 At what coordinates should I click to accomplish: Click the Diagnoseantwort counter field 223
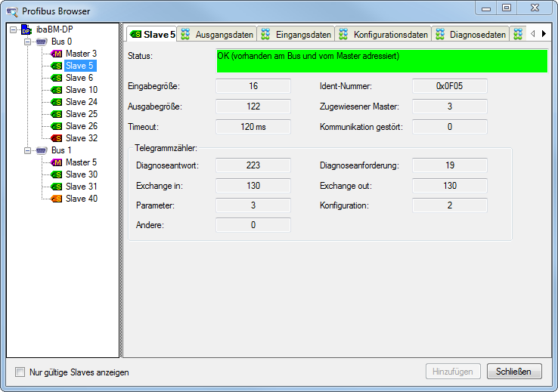pos(253,165)
